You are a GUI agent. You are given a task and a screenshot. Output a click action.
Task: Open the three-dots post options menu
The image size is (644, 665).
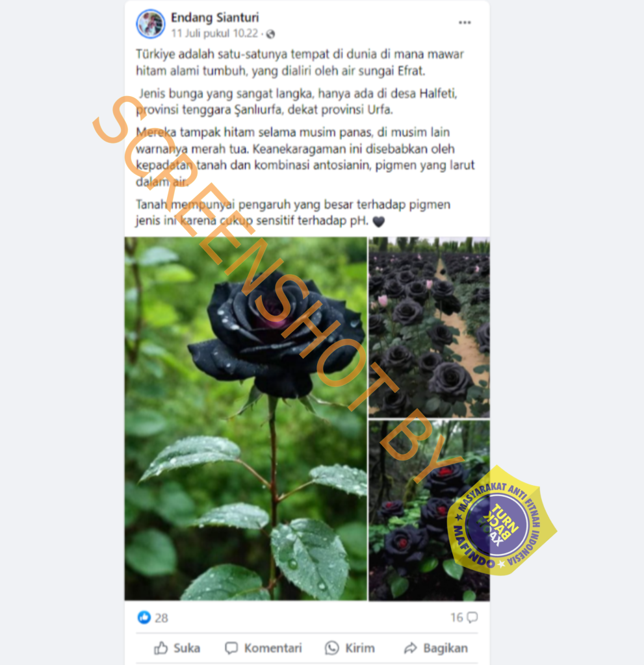coord(465,23)
